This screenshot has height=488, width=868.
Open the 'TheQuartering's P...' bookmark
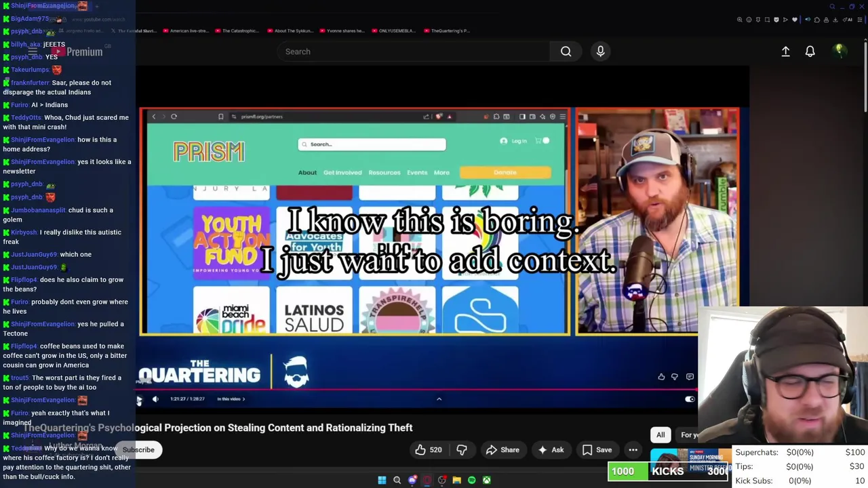coord(446,30)
